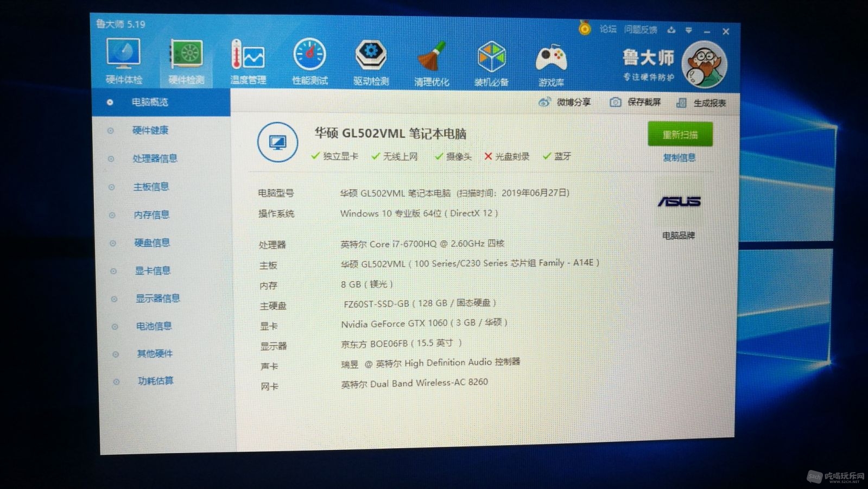Select 内存信息 in sidebar
This screenshot has height=489, width=868.
point(152,215)
